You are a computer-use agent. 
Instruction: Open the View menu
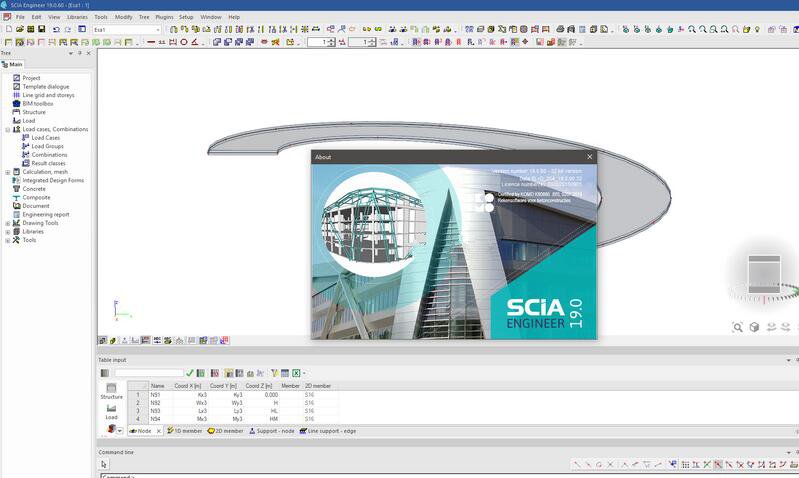click(x=54, y=17)
